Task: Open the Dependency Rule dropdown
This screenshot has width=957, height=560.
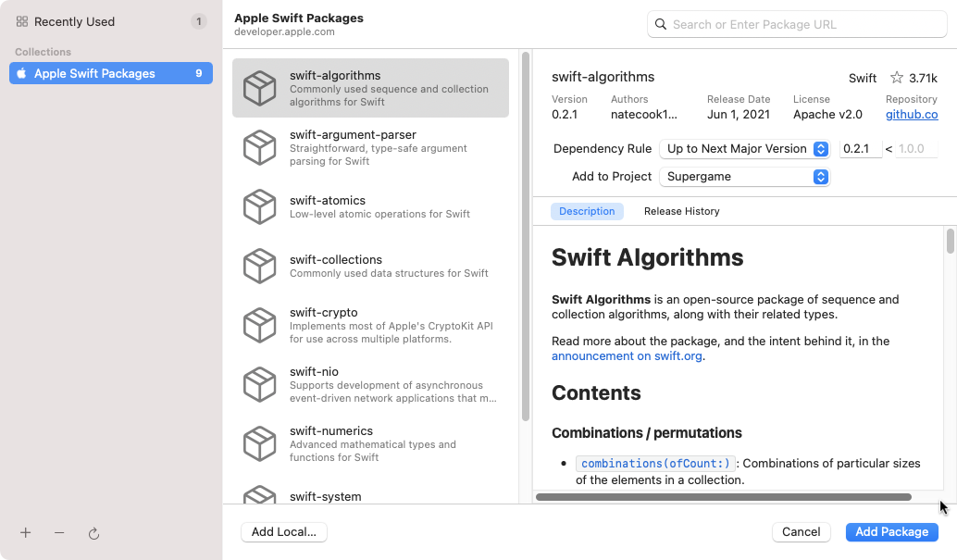Action: tap(744, 148)
